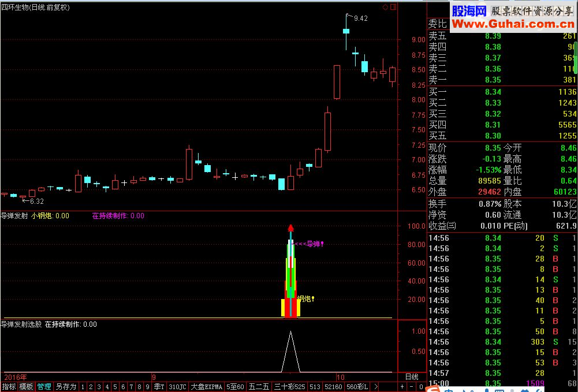578x392 pixels.
Task: Click the 0 reset button in bottom bar
Action: [421, 387]
